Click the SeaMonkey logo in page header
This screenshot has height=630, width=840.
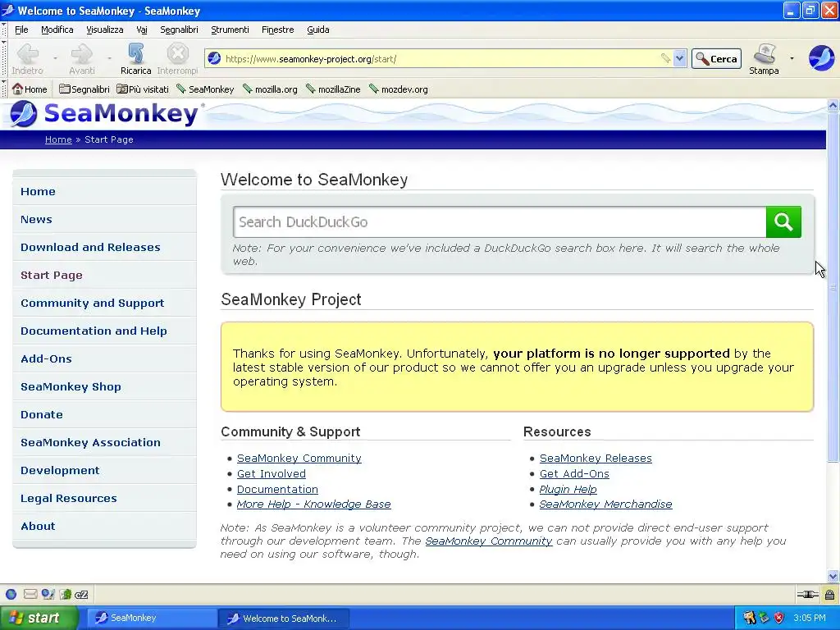(x=106, y=113)
